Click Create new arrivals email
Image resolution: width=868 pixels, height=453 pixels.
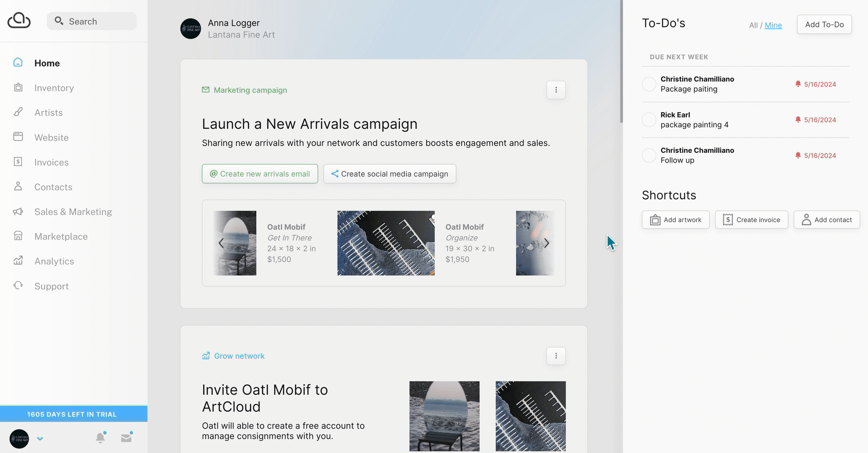click(259, 173)
